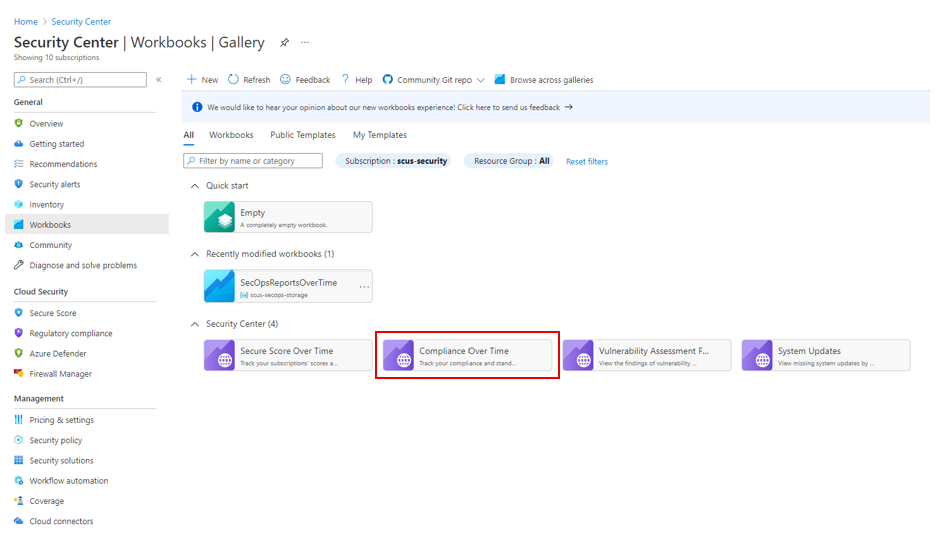Select the All tab
952x540 pixels.
tap(189, 135)
